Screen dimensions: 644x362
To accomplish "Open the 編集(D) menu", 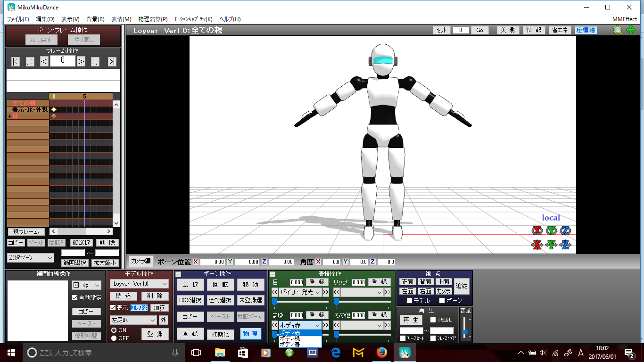I will (45, 19).
